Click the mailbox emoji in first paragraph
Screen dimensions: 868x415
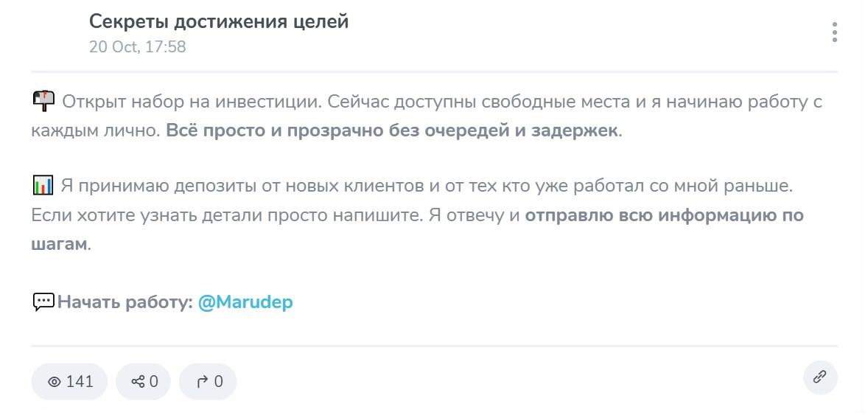coord(43,101)
